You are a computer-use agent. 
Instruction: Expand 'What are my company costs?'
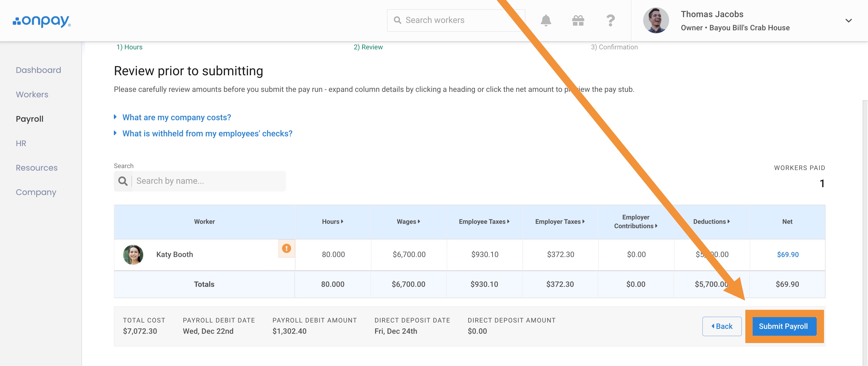pos(176,117)
